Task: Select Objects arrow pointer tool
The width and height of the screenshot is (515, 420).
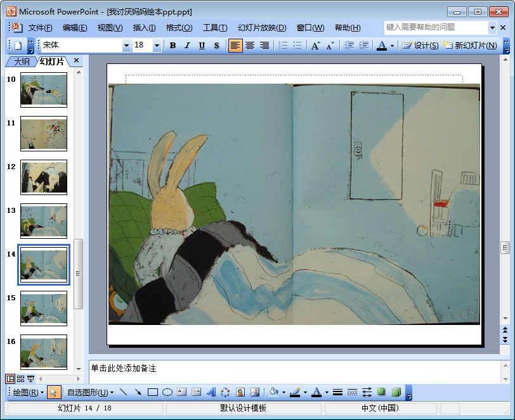Action: 54,392
